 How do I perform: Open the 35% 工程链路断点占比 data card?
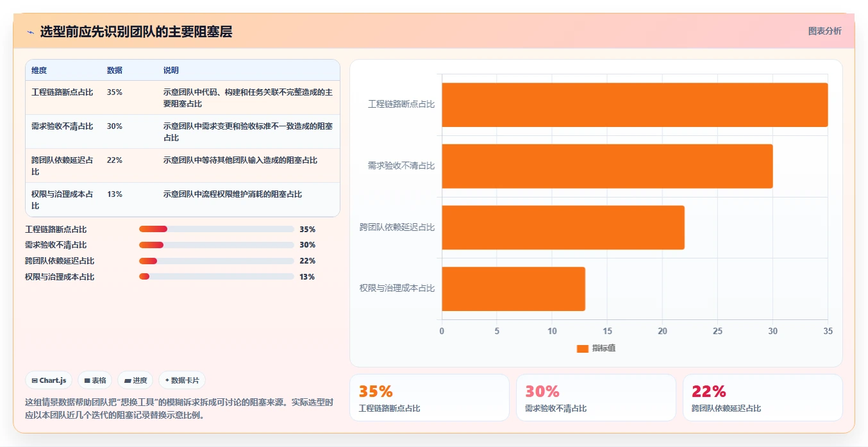tap(430, 398)
